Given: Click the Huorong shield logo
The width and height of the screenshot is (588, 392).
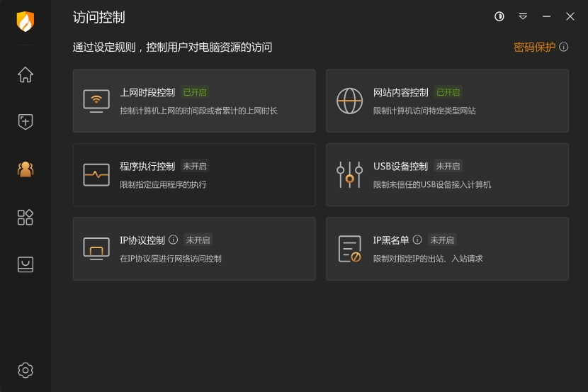Looking at the screenshot, I should pos(26,21).
